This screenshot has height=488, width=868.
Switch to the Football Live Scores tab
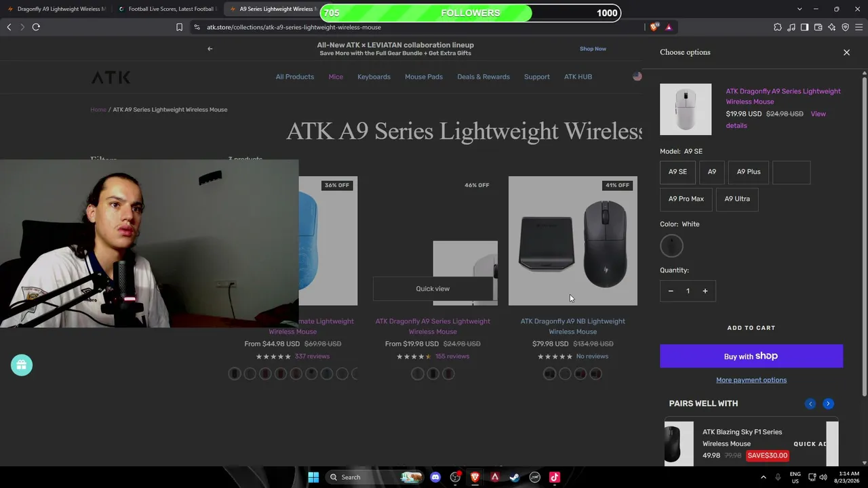point(167,9)
